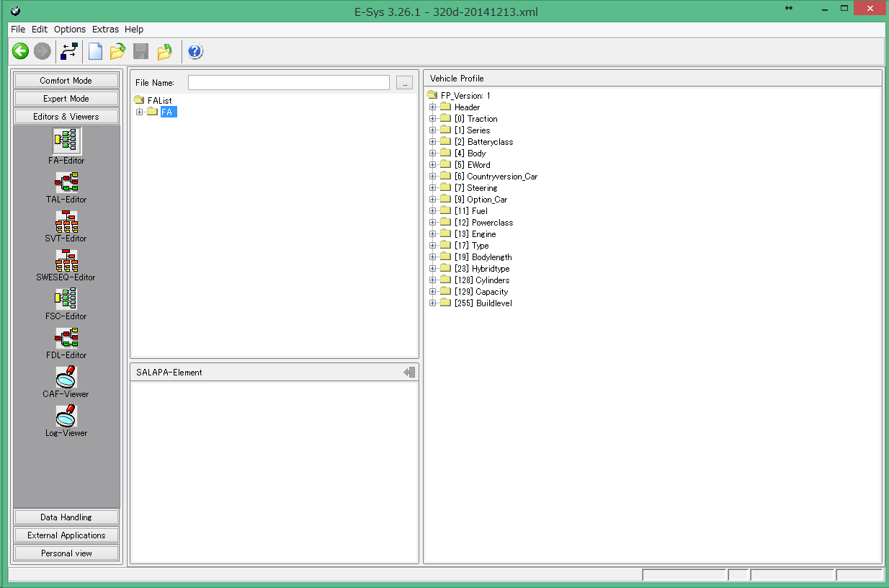Viewport: 889px width, 588px height.
Task: Open the Extras menu
Action: coord(105,30)
